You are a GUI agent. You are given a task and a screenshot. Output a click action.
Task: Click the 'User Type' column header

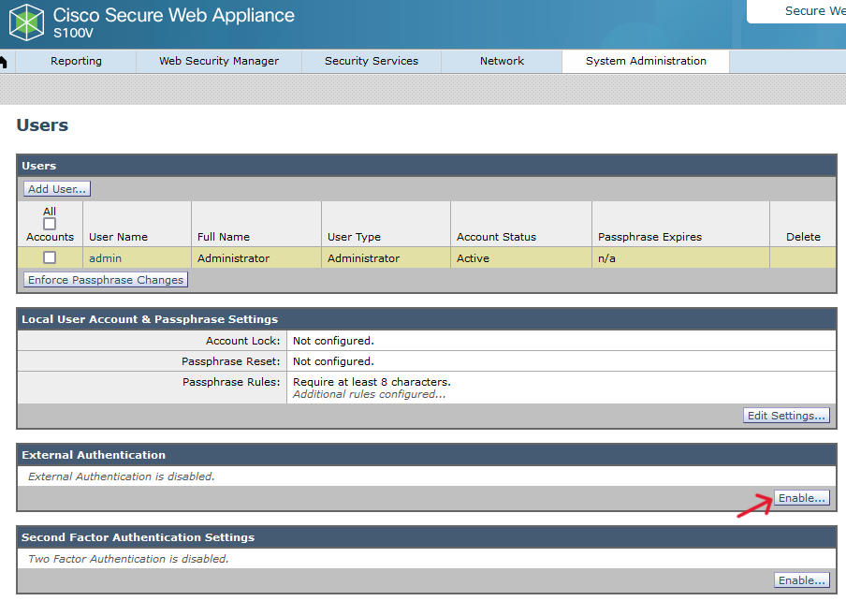coord(354,237)
